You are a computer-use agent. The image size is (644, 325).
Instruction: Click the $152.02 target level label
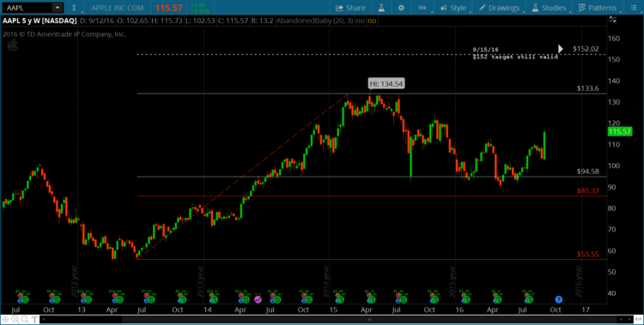(x=586, y=49)
